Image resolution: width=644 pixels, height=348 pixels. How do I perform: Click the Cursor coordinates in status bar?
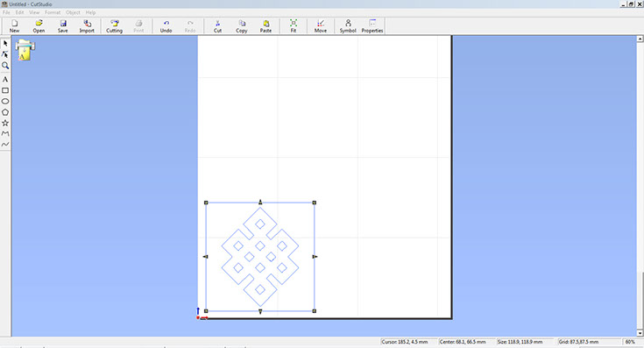click(x=405, y=342)
